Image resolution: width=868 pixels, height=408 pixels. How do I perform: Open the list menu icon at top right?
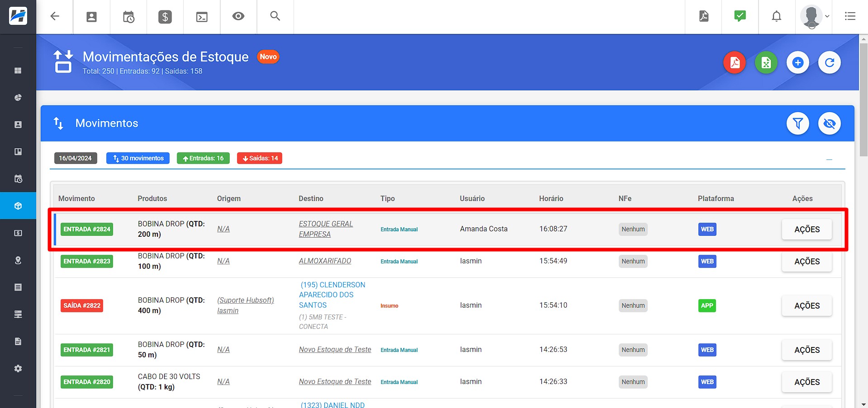(850, 16)
